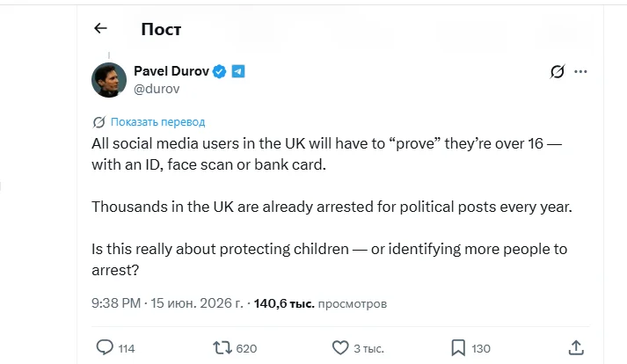627x364 pixels.
Task: Go back using the left arrow
Action: pyautogui.click(x=100, y=28)
